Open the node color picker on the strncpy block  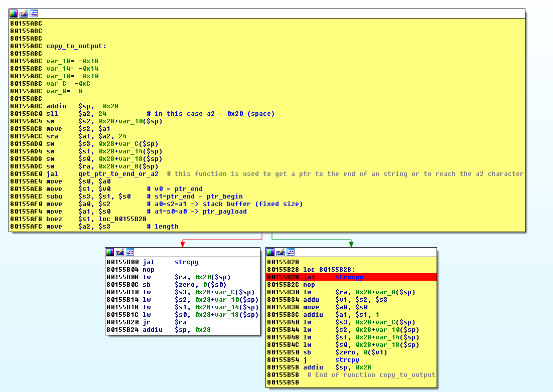click(x=271, y=252)
